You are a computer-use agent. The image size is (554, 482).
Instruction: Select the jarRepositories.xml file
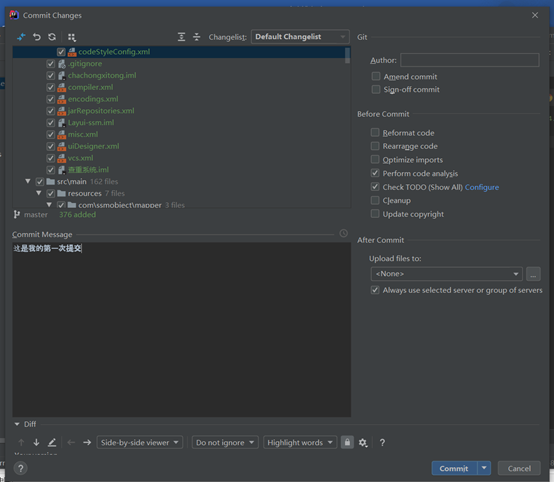101,111
